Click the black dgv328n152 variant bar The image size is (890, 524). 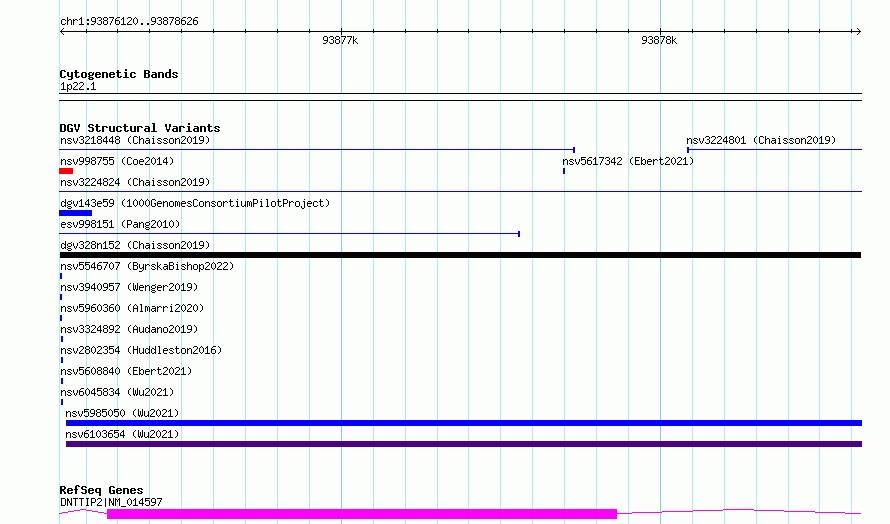[460, 255]
